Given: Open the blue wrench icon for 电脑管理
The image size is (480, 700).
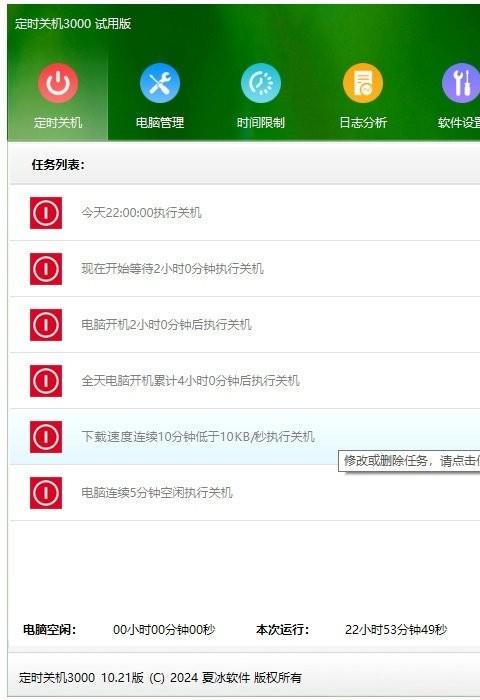Looking at the screenshot, I should point(160,83).
